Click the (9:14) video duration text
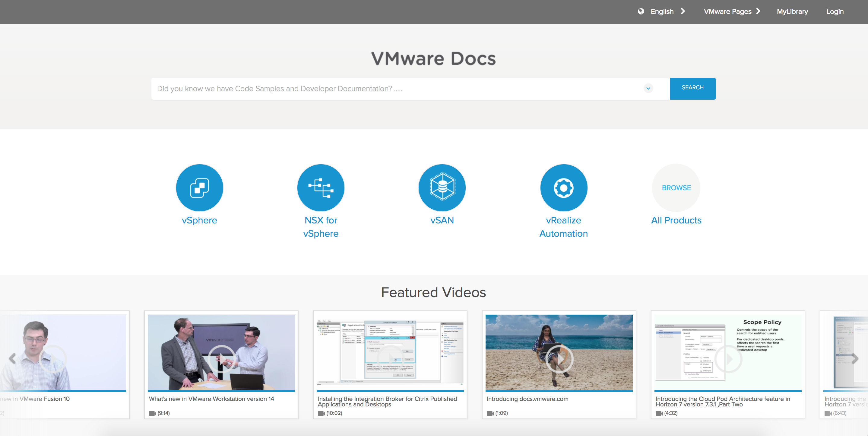The width and height of the screenshot is (868, 436). coord(164,413)
